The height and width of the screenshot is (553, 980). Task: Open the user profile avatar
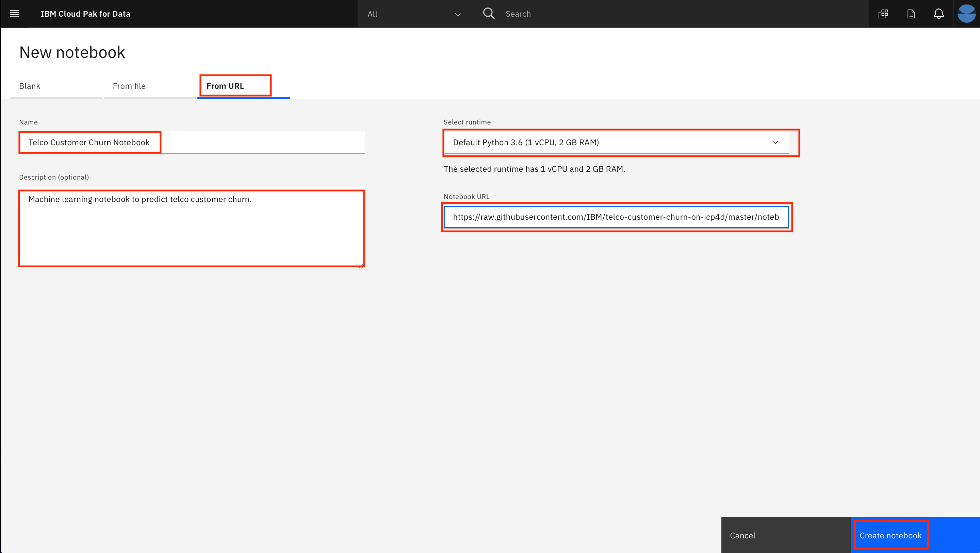tap(966, 14)
